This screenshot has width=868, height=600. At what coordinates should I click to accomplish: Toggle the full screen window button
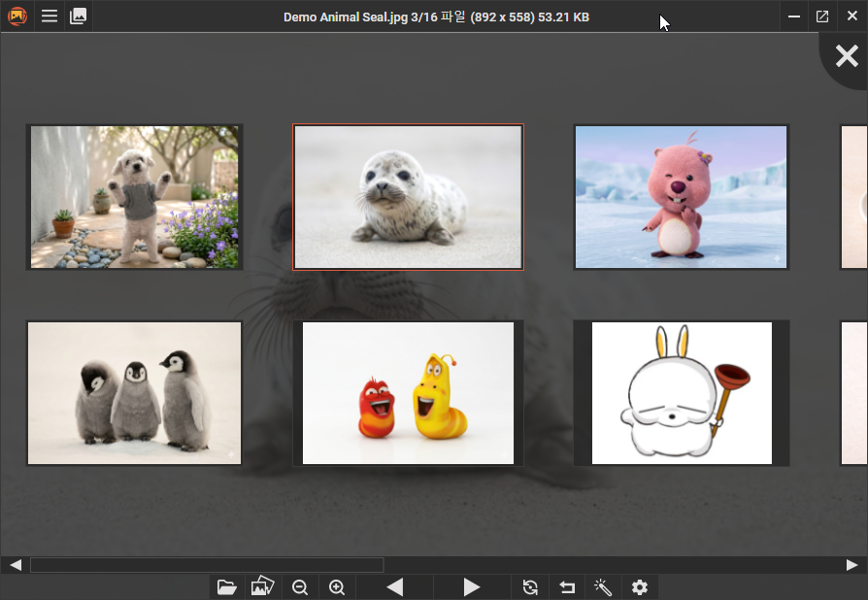point(822,17)
